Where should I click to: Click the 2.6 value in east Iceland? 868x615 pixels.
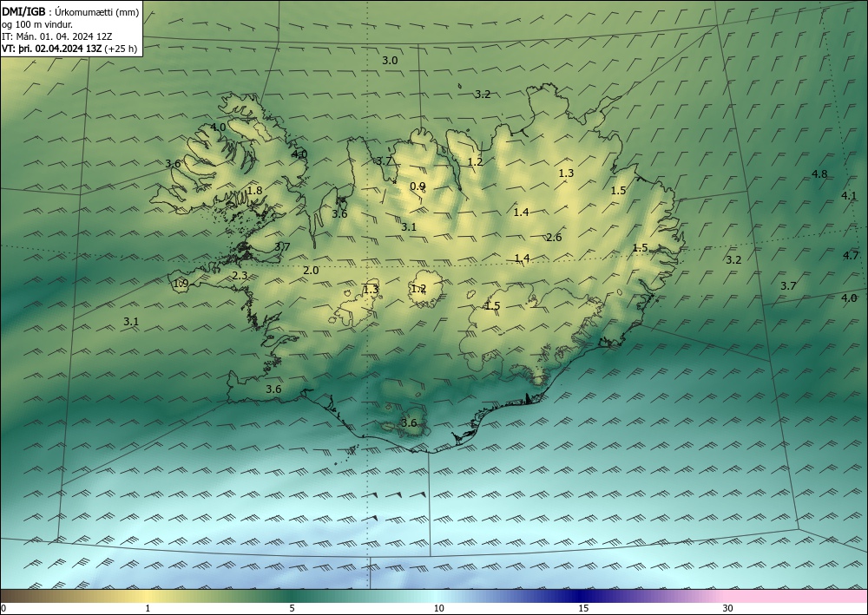point(554,238)
